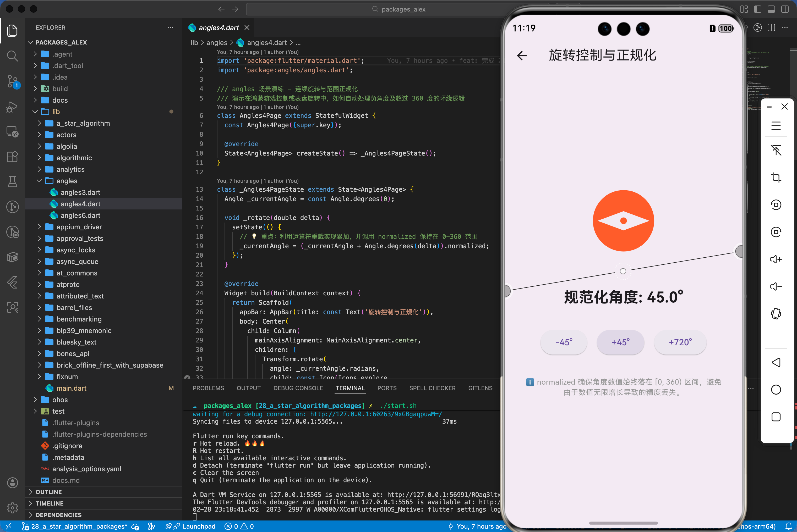Viewport: 797px width, 532px height.
Task: Switch to the PROBLEMS panel tab
Action: (208, 388)
